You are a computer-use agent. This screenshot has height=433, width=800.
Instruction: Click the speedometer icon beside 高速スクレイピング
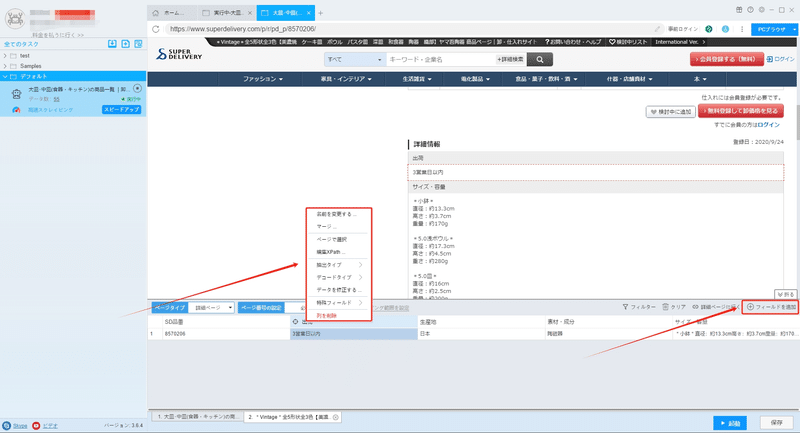point(16,110)
